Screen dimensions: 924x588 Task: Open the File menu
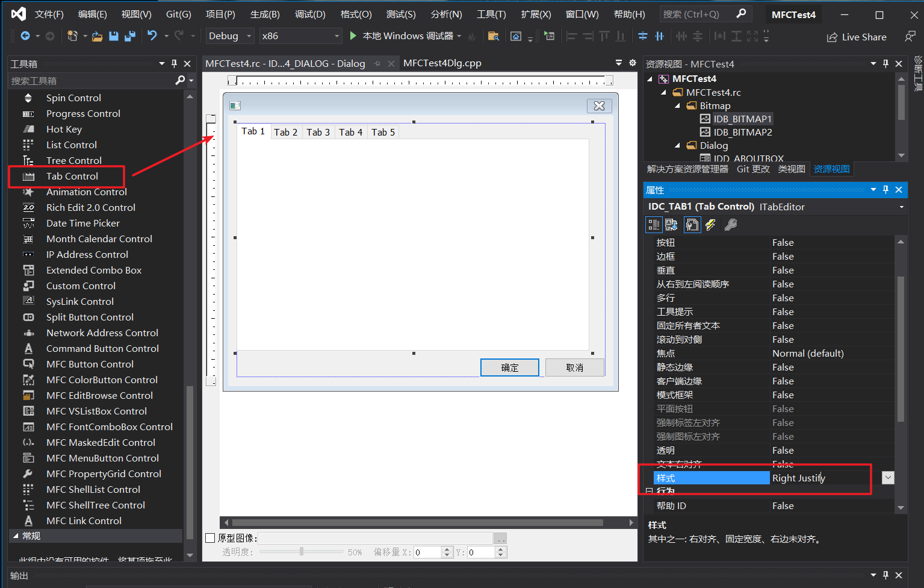49,14
